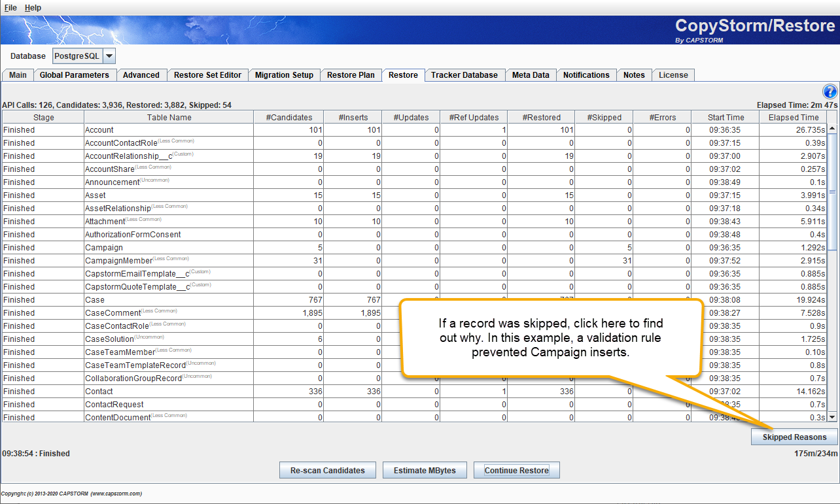Image resolution: width=840 pixels, height=504 pixels.
Task: Click the Continue Restore button
Action: click(517, 471)
